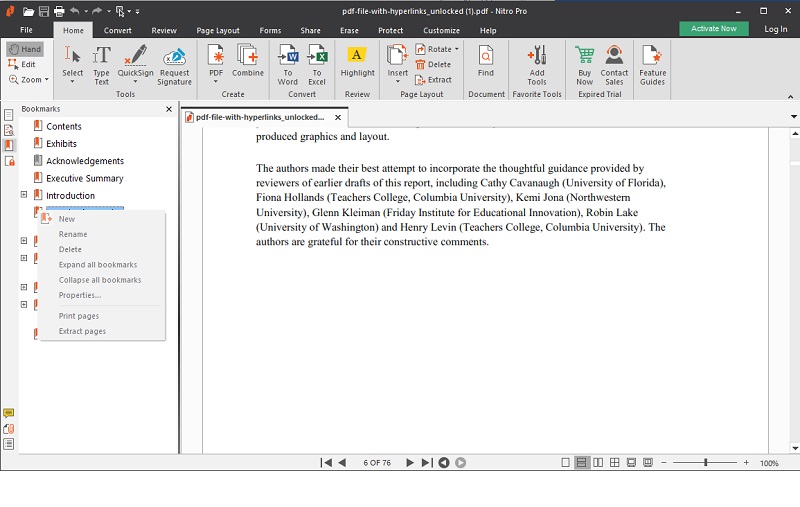Click the Open file icon in title bar
The image size is (800, 507).
28,11
